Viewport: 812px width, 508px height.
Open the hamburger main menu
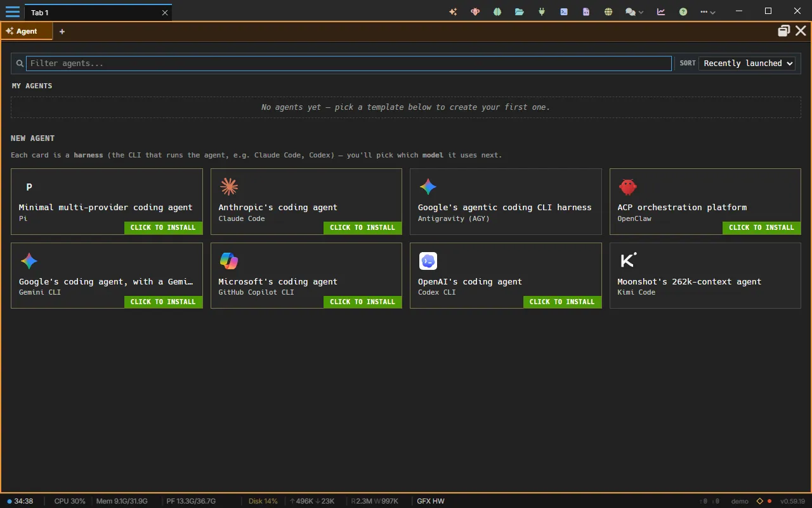(12, 11)
